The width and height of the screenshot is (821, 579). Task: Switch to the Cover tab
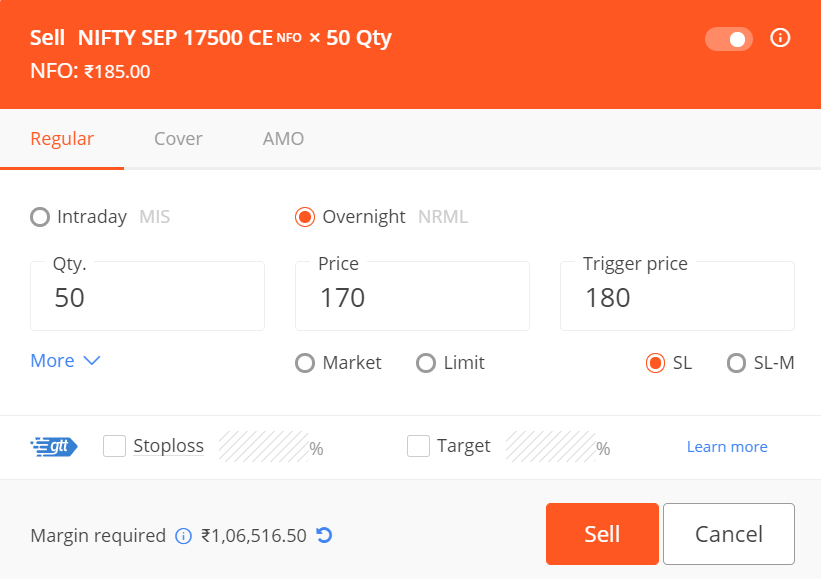click(178, 139)
